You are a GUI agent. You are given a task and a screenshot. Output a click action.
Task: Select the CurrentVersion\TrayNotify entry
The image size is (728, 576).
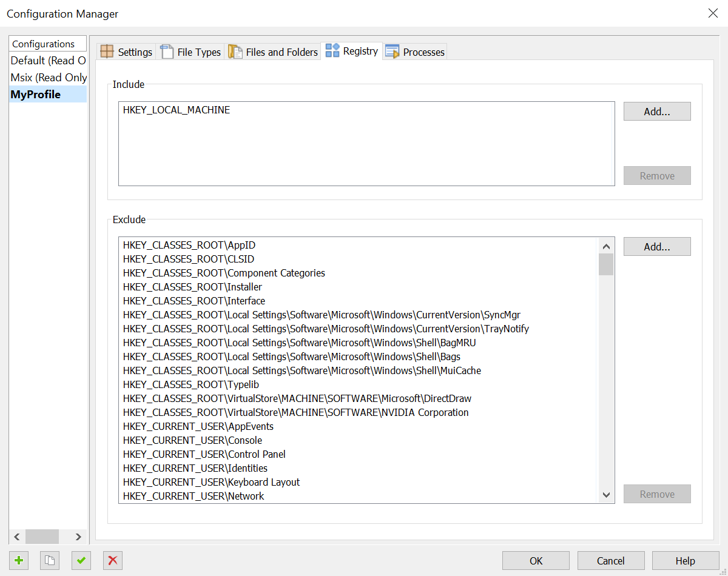pyautogui.click(x=326, y=329)
